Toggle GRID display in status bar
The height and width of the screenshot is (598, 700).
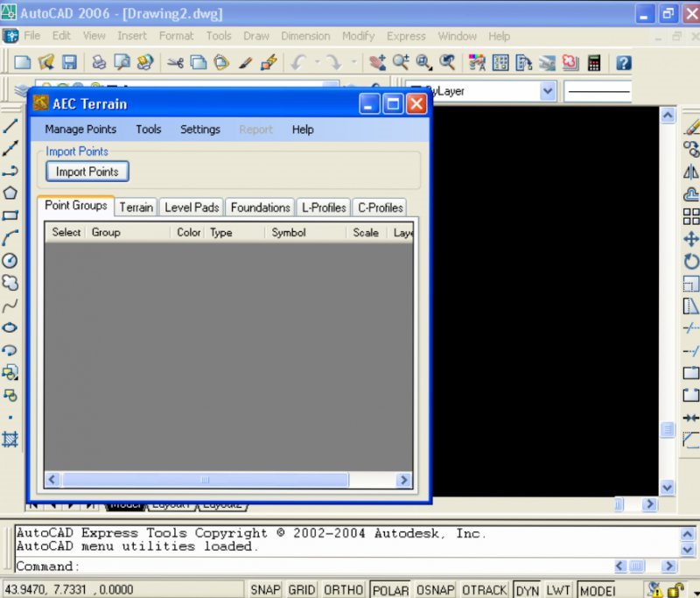[x=302, y=589]
